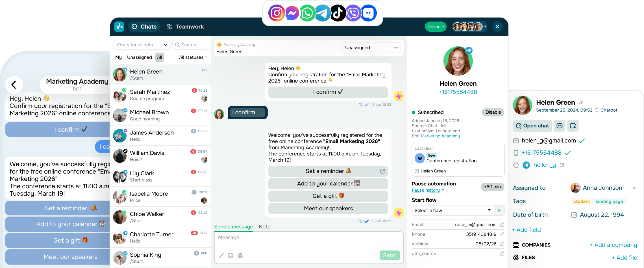Click the TikTok icon in the channels banner
This screenshot has height=268, width=644.
338,13
